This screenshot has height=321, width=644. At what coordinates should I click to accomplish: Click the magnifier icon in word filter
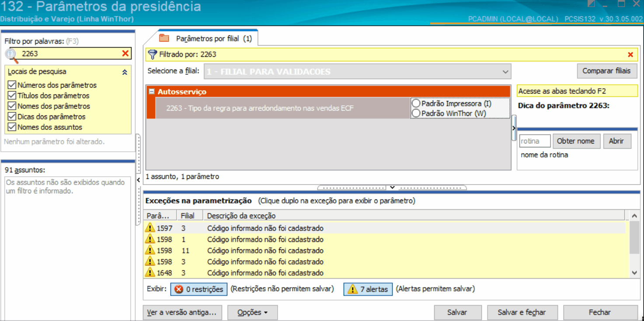pyautogui.click(x=12, y=56)
